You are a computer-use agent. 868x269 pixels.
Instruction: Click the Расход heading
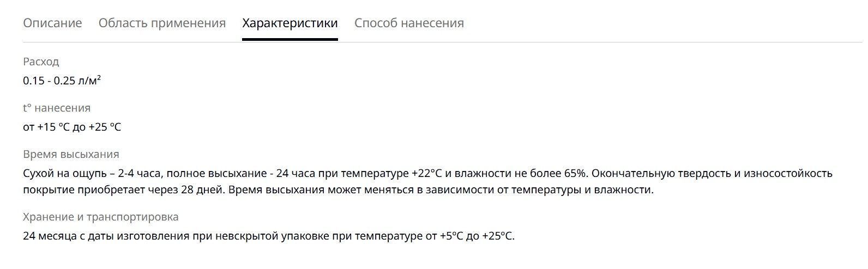tap(41, 62)
